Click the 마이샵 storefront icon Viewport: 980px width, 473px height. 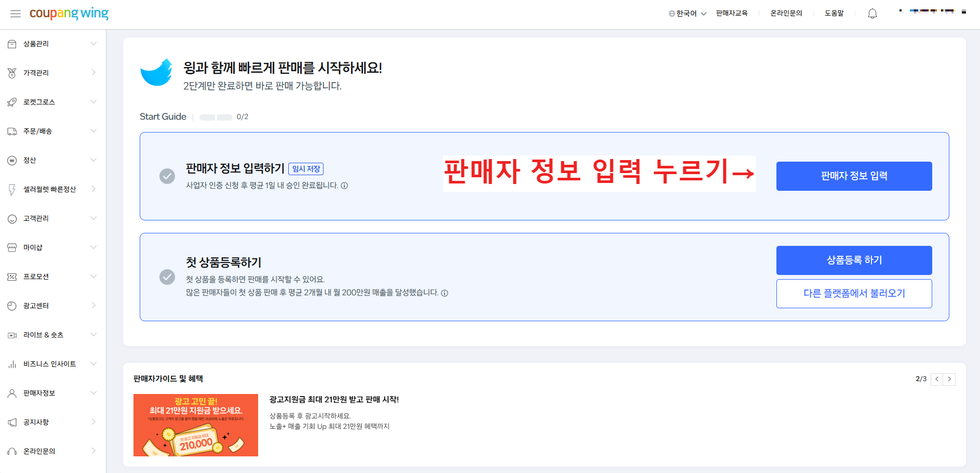pos(12,248)
